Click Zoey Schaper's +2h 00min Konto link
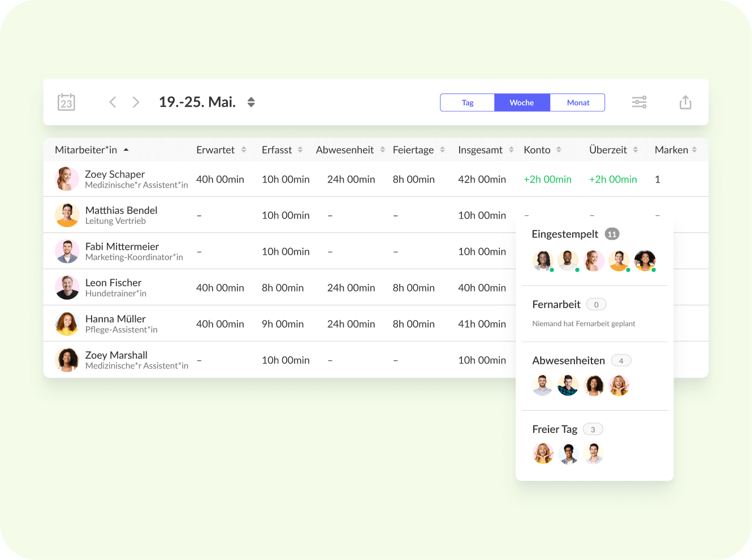 (547, 179)
